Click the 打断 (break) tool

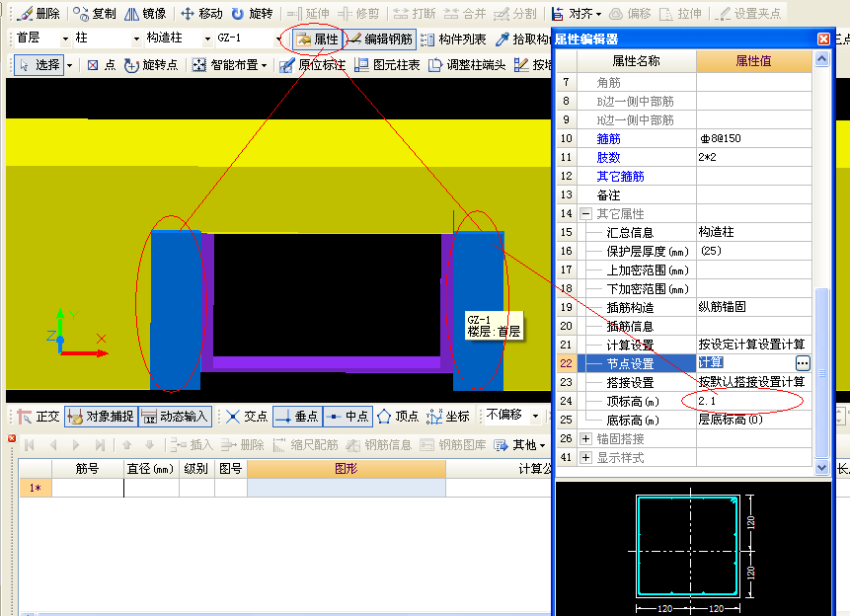pos(415,14)
